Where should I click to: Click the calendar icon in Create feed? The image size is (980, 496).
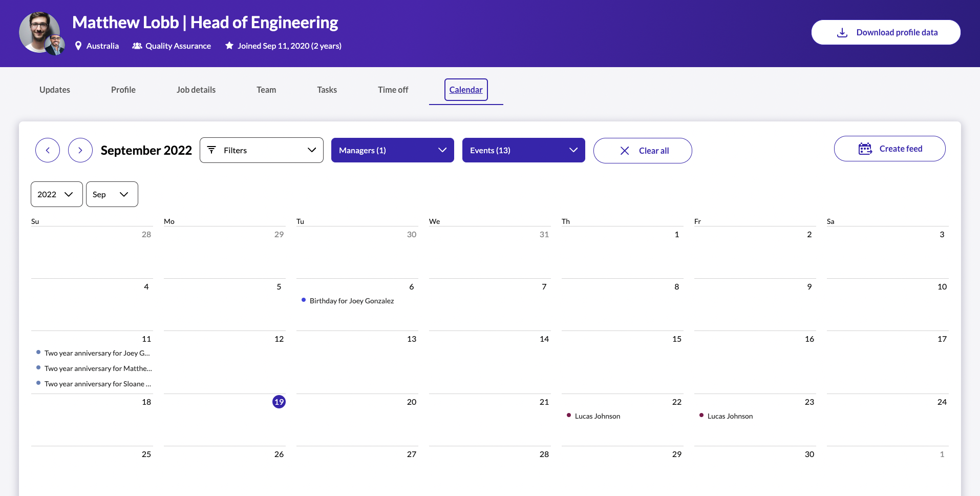point(865,149)
